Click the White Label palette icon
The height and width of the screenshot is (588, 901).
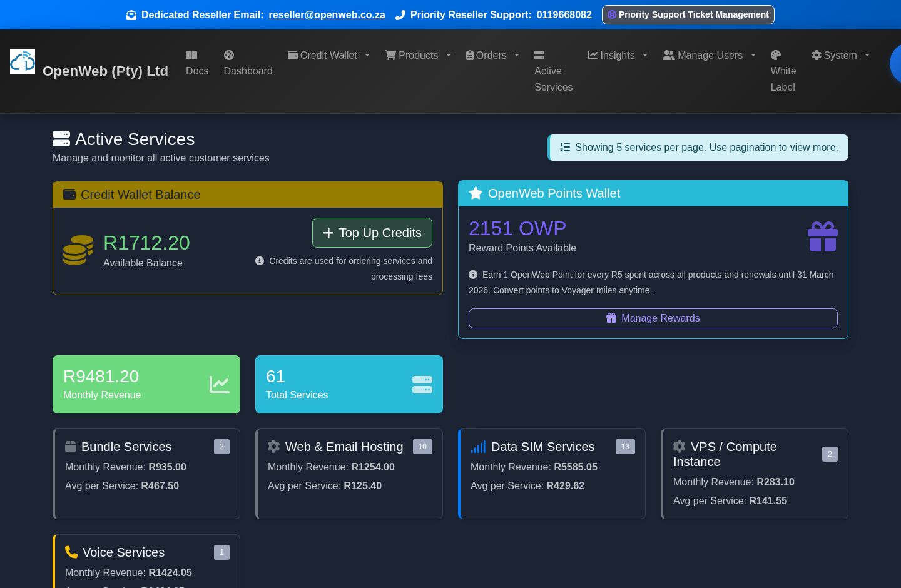coord(776,55)
